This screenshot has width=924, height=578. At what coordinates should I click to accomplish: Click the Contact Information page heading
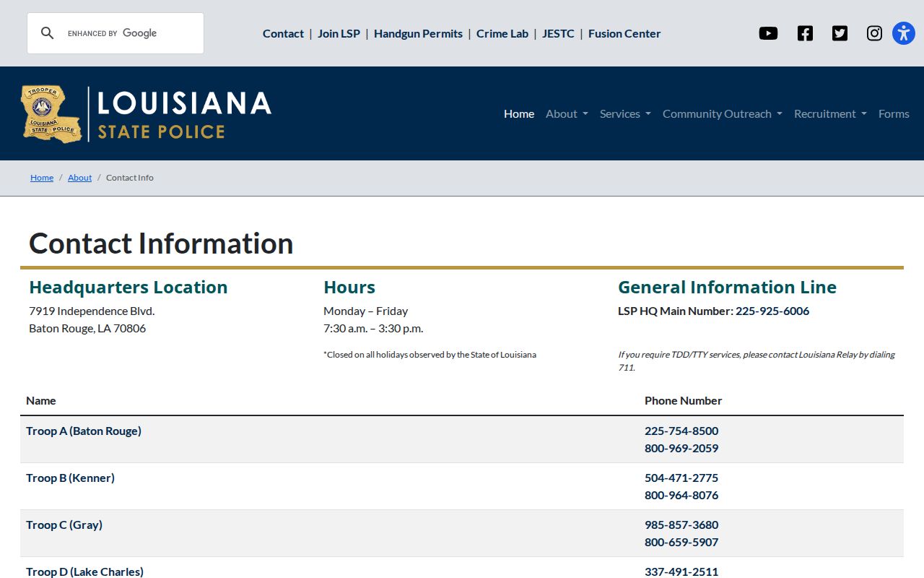pyautogui.click(x=161, y=243)
